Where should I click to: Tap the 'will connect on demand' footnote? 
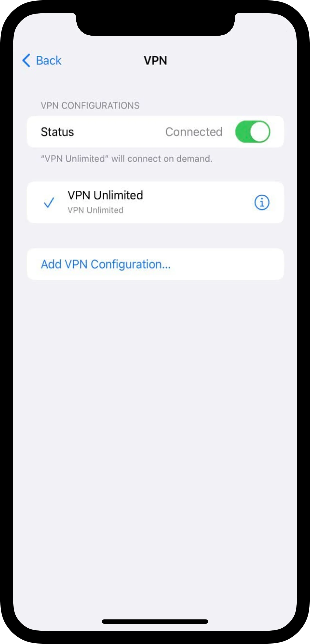coord(127,159)
